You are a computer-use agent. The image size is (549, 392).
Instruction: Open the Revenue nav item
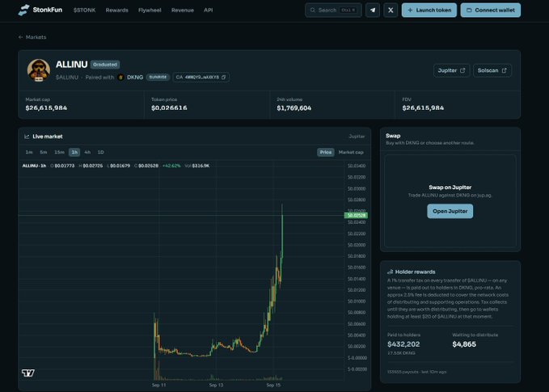183,11
